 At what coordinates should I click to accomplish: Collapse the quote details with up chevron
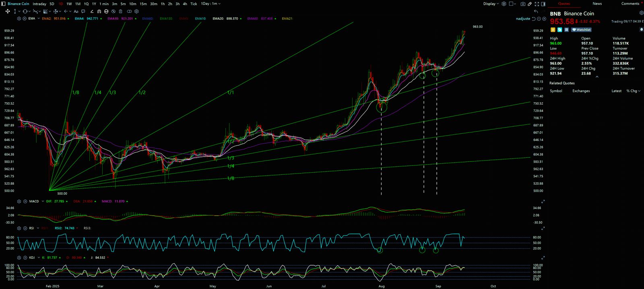[597, 76]
